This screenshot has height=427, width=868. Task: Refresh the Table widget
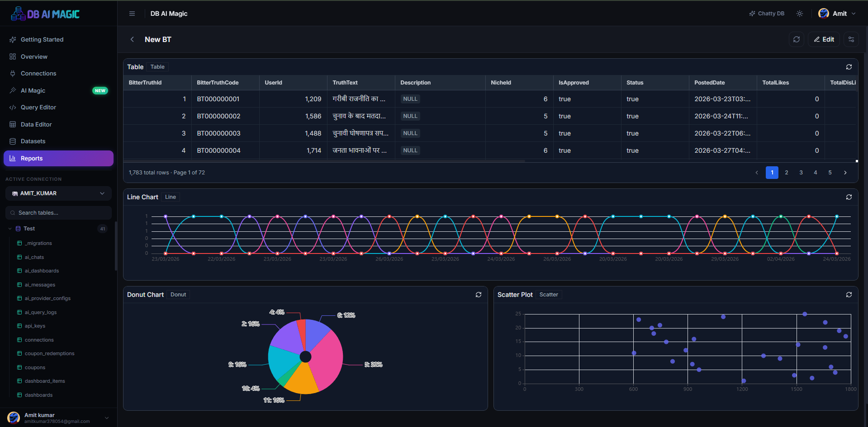click(x=849, y=67)
